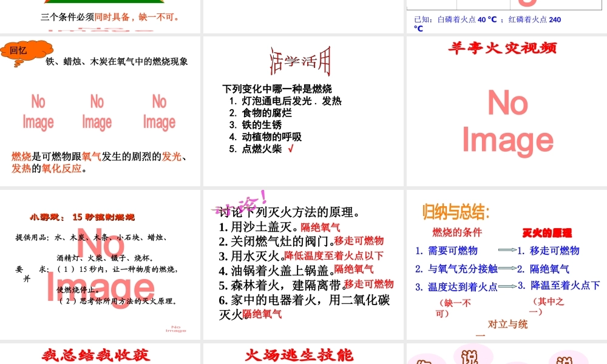Click the line 铁、蜡烛、木炭在氧气中的燃烧现象
This screenshot has height=364, width=607.
click(x=117, y=61)
